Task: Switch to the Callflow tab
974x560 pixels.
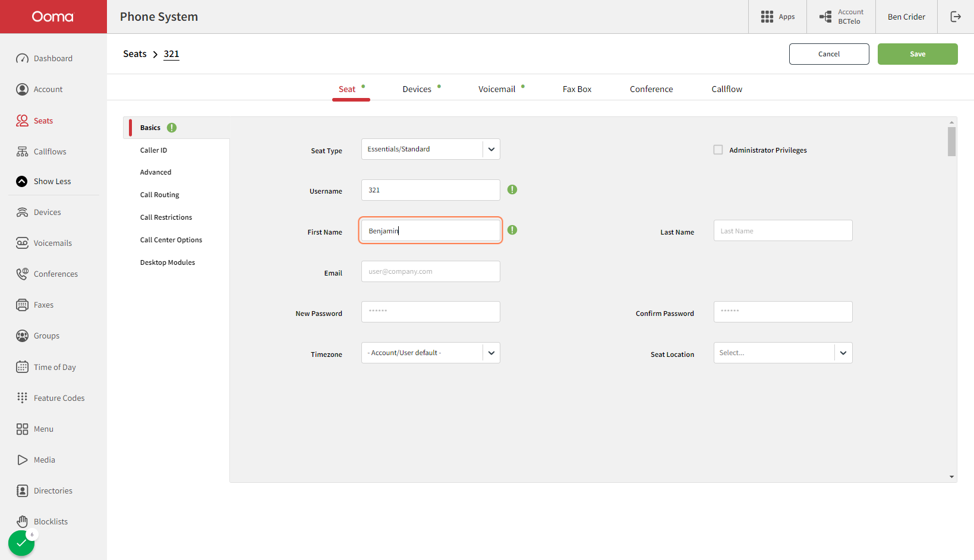Action: click(727, 89)
